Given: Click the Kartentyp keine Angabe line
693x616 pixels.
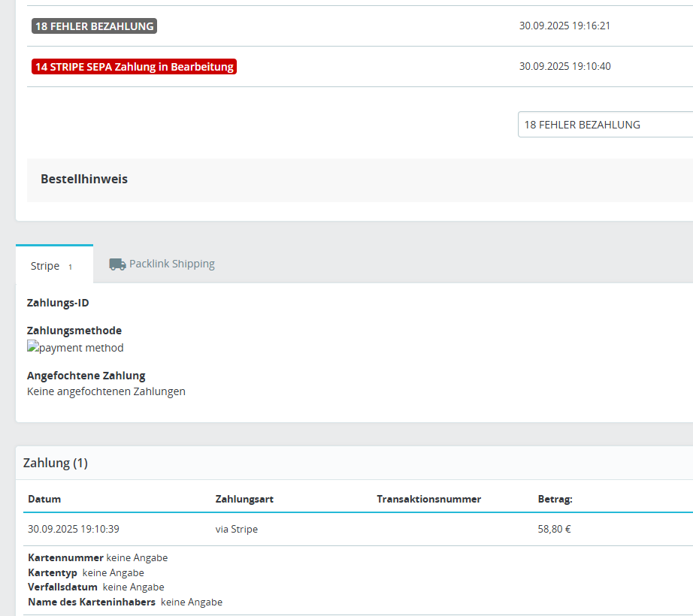Looking at the screenshot, I should (86, 572).
